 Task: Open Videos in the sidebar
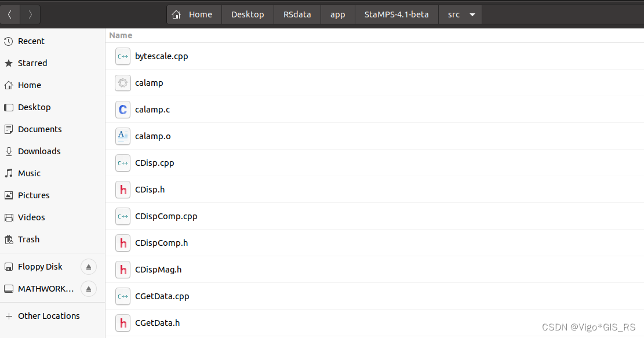(53, 217)
